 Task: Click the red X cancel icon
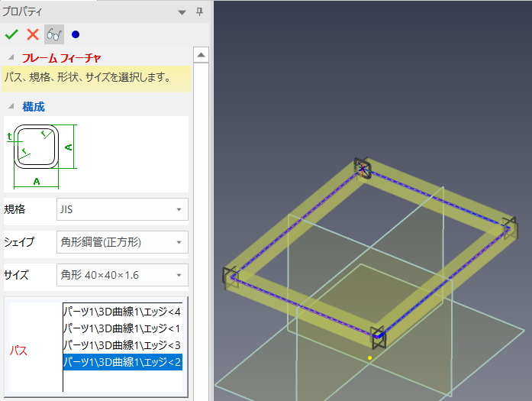(33, 34)
